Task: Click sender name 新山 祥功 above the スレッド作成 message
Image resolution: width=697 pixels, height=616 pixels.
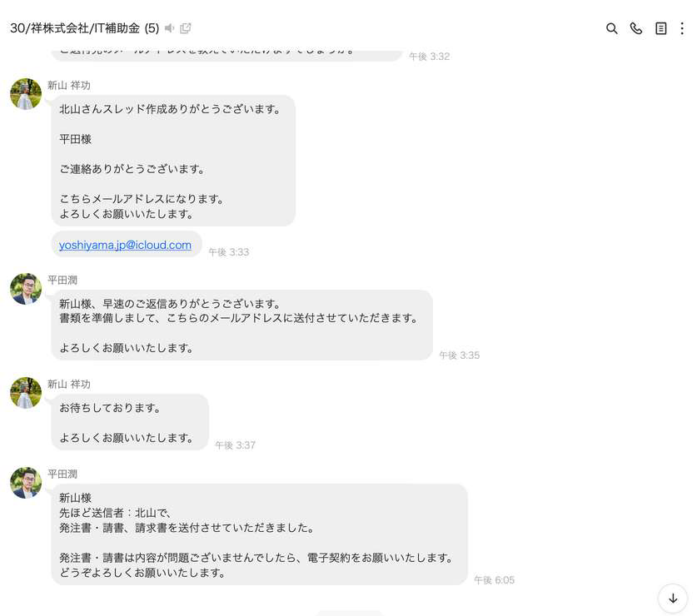Action: coord(69,85)
